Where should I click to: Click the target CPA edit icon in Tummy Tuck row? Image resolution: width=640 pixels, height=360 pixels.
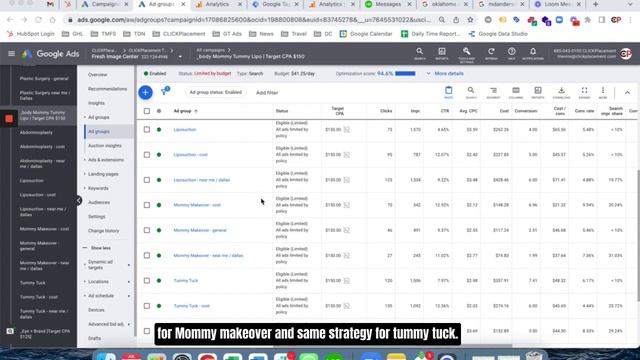(347, 280)
